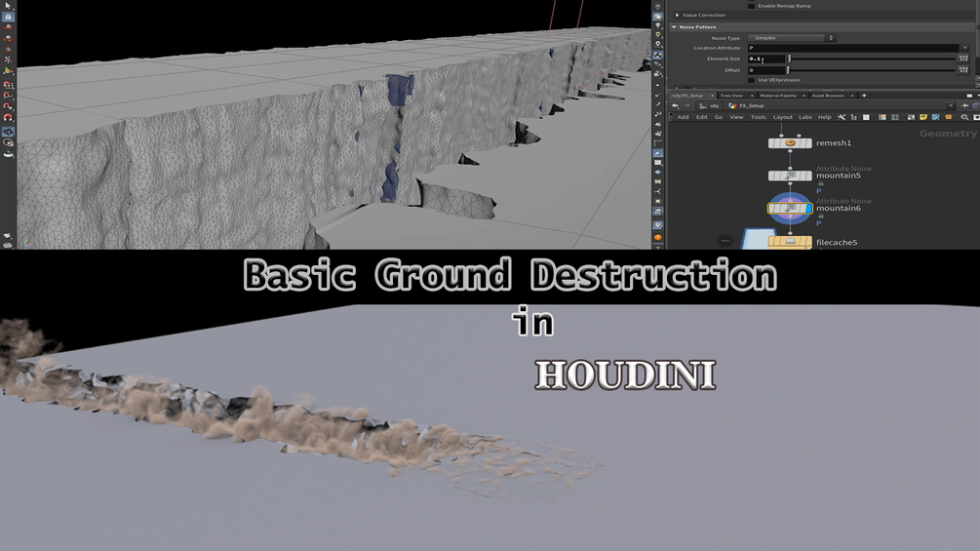Enable the Use VEXpression checkbox
Viewport: 980px width, 551px height.
tap(751, 80)
